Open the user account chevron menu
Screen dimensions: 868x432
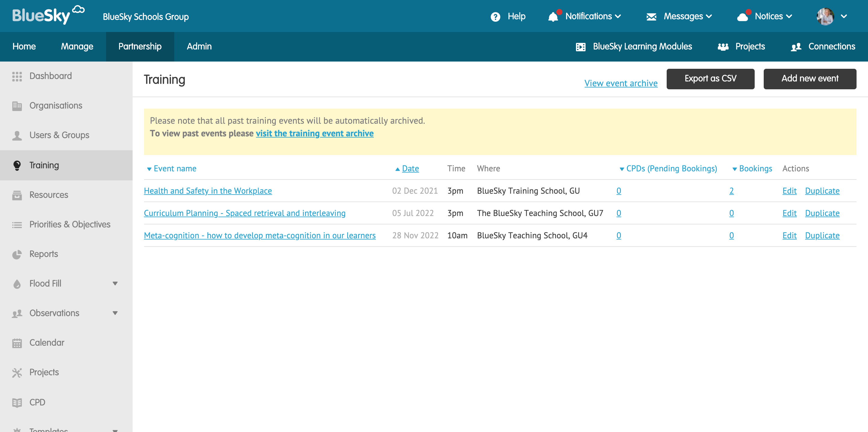(843, 16)
